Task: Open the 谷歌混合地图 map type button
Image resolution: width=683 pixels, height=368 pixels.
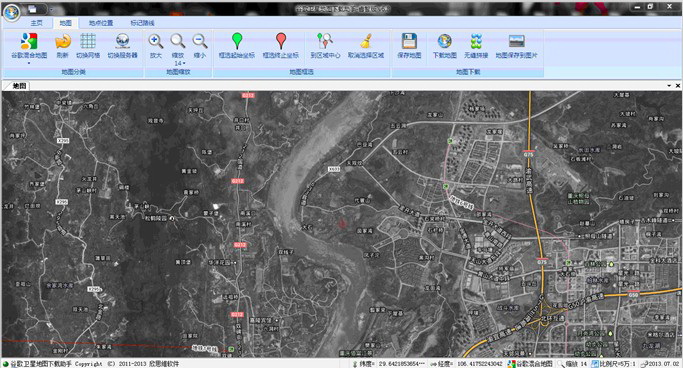Action: [x=29, y=46]
